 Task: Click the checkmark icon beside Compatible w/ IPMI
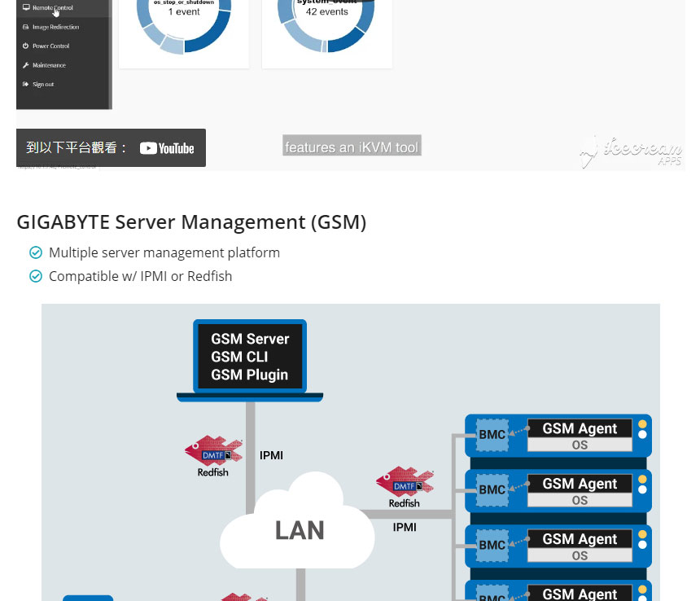pyautogui.click(x=36, y=276)
